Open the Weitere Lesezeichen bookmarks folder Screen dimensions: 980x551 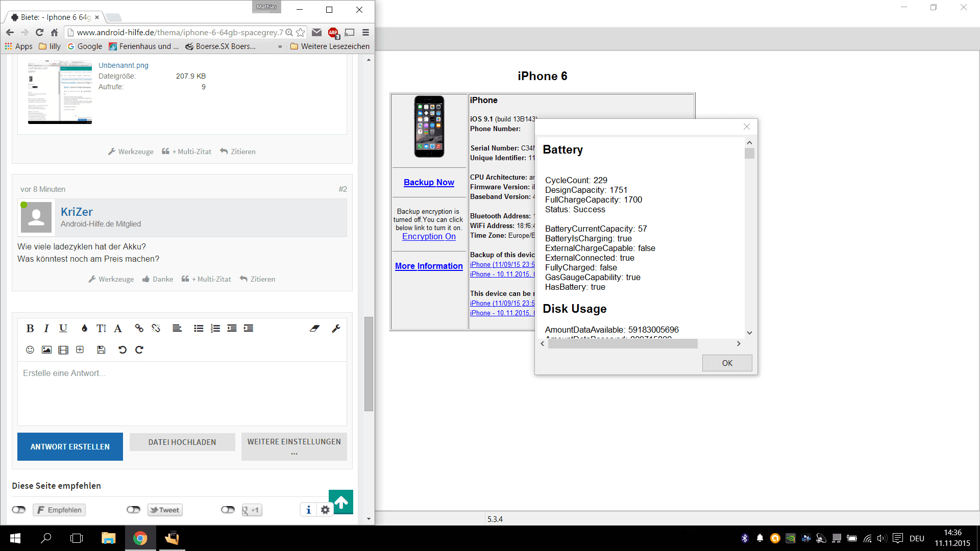point(330,46)
